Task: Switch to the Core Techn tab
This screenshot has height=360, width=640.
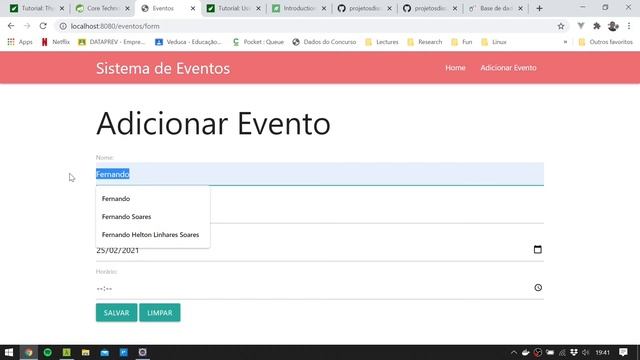Action: 102,8
